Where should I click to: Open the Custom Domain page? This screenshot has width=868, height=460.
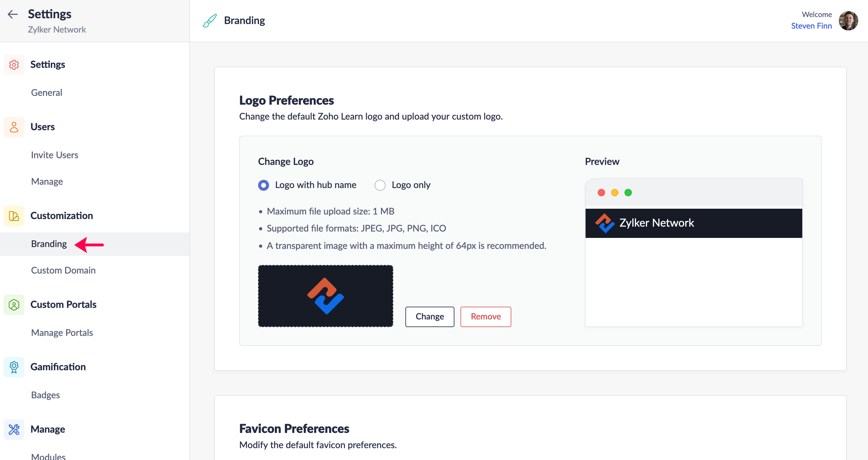(x=63, y=270)
